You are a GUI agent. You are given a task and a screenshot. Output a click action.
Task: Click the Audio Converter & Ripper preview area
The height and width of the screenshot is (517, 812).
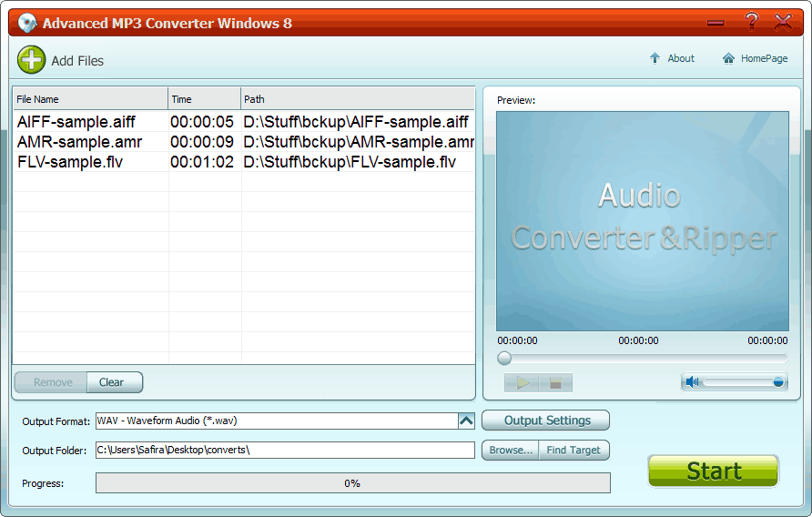click(642, 221)
